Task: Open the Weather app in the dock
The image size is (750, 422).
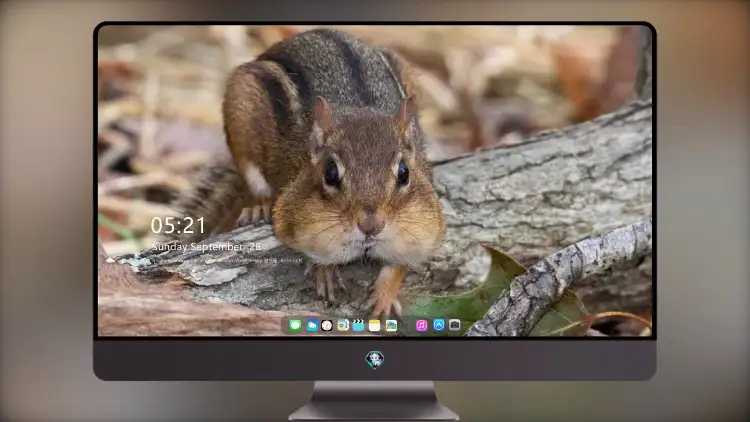Action: [312, 325]
